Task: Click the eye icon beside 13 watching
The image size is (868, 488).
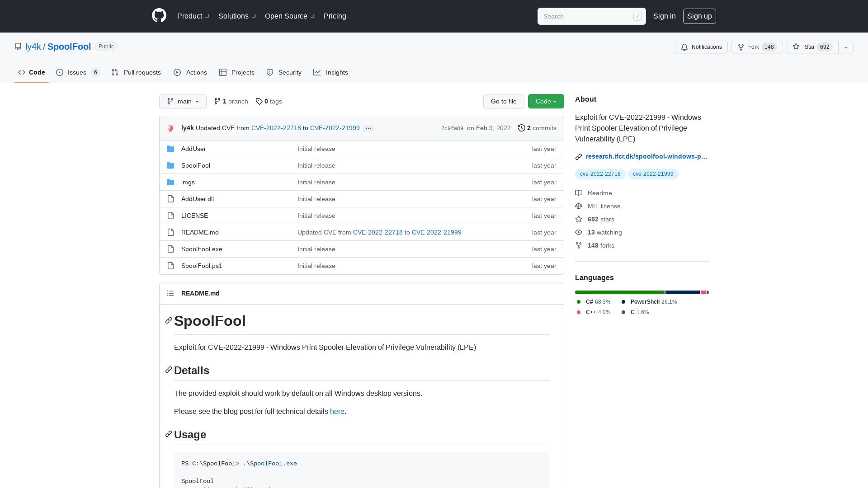Action: (579, 232)
